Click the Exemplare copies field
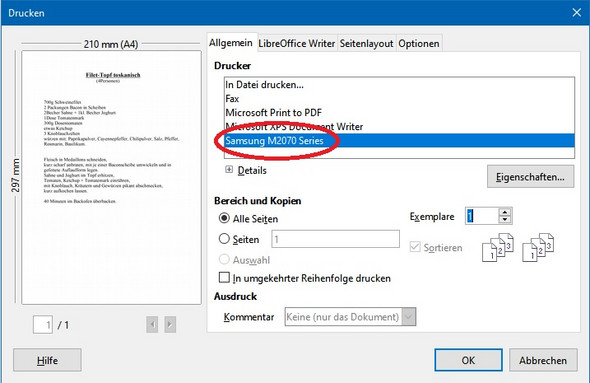Image resolution: width=590 pixels, height=383 pixels. pos(482,216)
